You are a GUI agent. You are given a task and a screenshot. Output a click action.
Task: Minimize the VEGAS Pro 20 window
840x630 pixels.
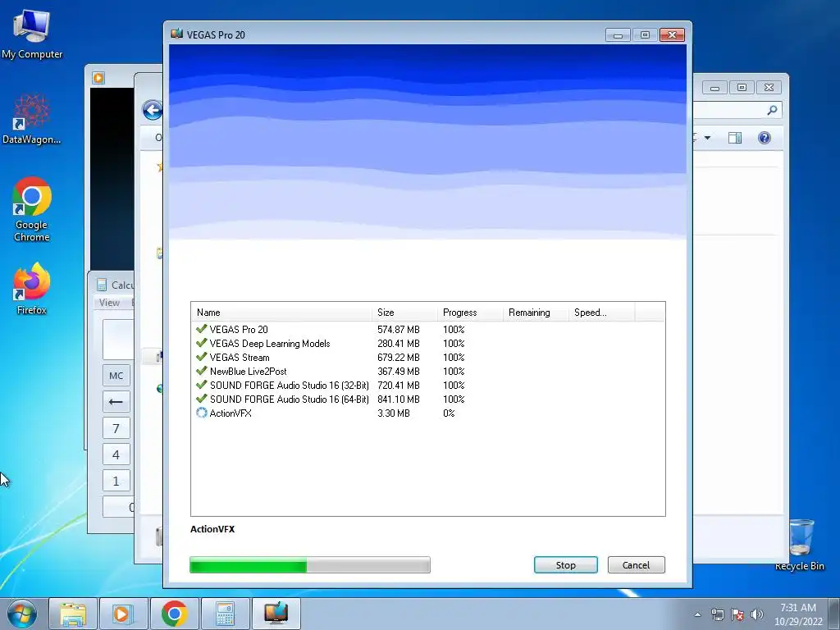tap(618, 35)
